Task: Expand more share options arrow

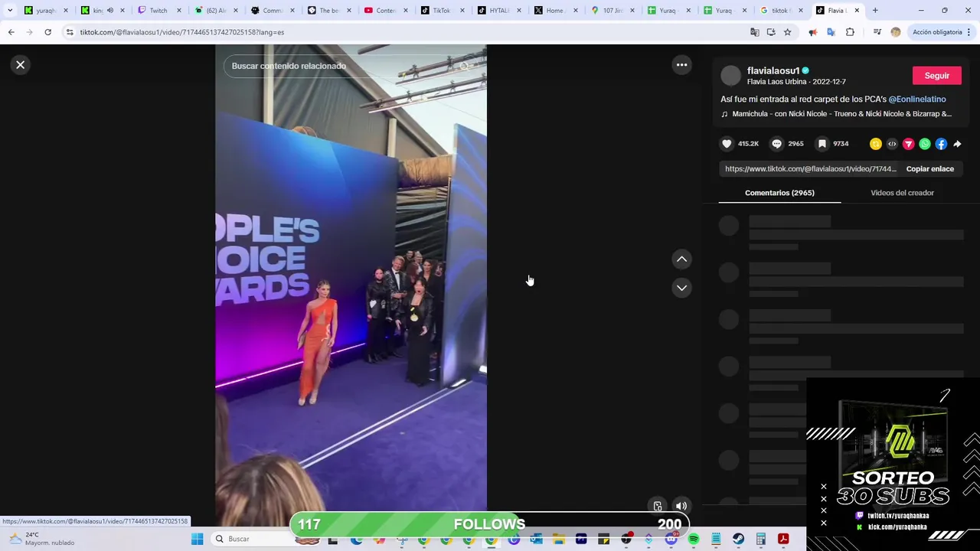Action: pos(957,144)
